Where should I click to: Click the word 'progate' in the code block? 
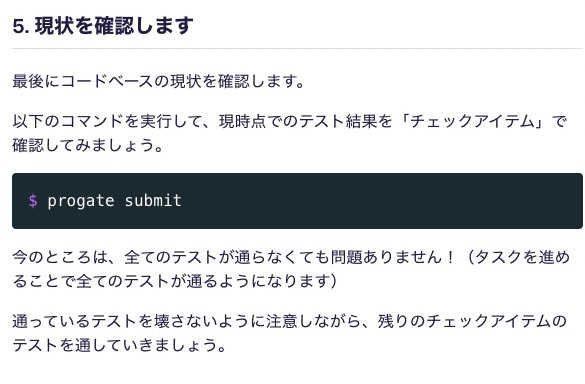click(81, 201)
